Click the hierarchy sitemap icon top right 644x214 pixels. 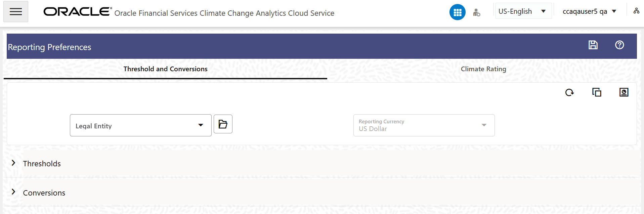coord(636,11)
